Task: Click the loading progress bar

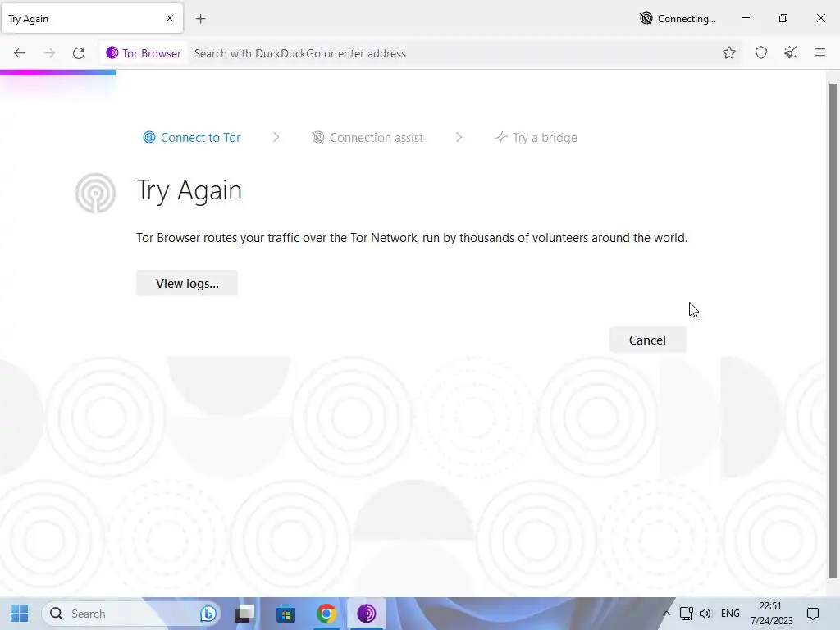Action: (x=58, y=72)
